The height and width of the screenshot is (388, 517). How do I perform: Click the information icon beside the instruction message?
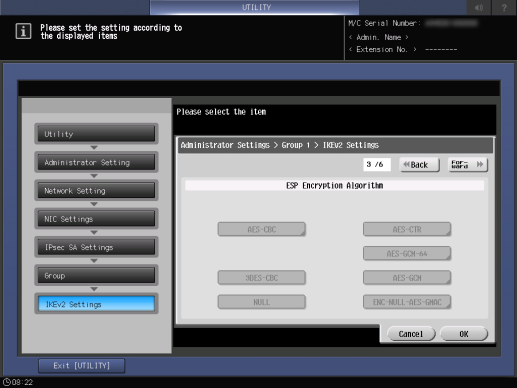(23, 31)
